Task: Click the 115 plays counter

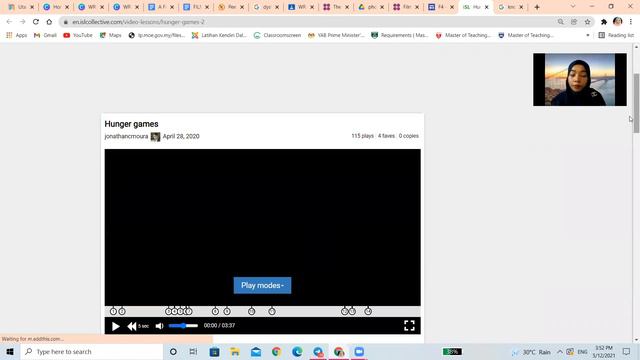Action: tap(362, 136)
